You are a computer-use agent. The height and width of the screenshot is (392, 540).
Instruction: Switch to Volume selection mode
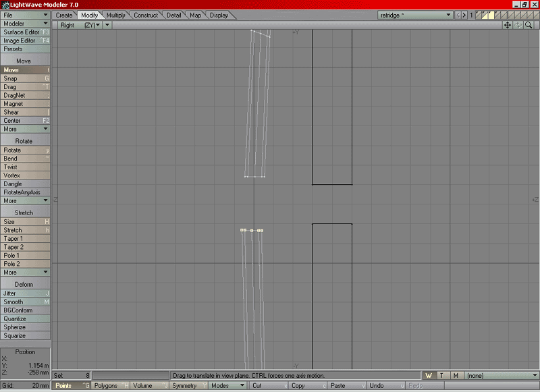click(x=149, y=385)
